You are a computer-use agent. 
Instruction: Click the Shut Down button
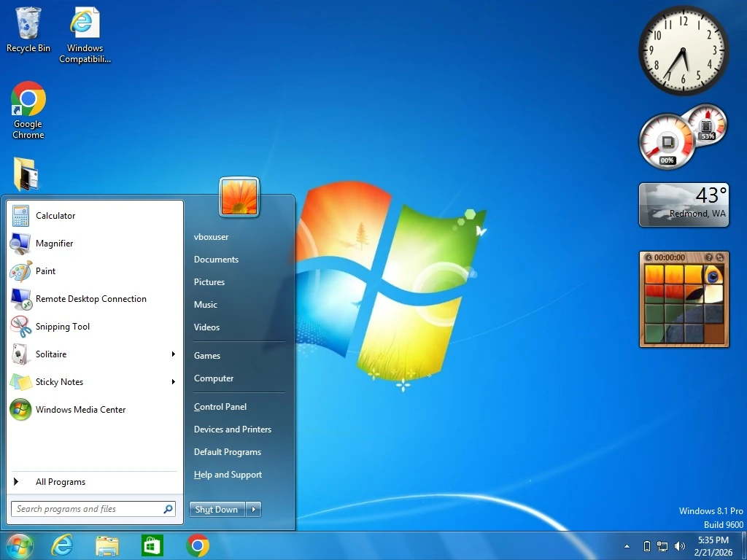[x=217, y=510]
